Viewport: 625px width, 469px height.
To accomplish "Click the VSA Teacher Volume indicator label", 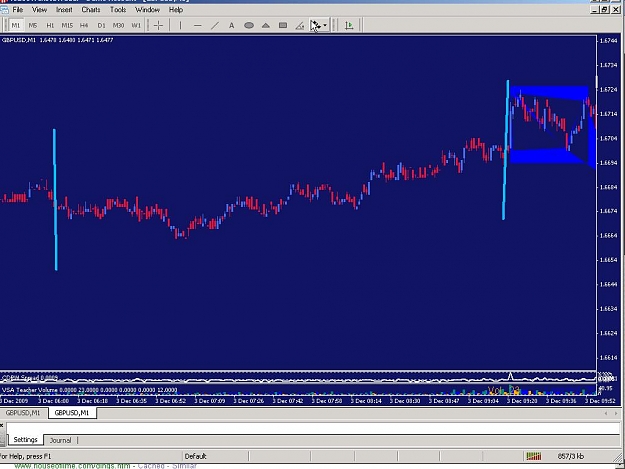I will 89,390.
